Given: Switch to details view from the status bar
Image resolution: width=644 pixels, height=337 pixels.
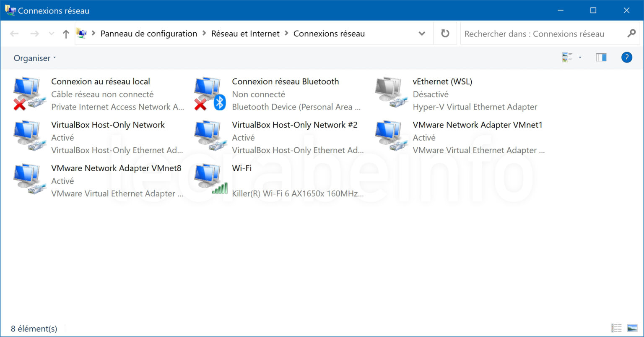Looking at the screenshot, I should (x=616, y=328).
